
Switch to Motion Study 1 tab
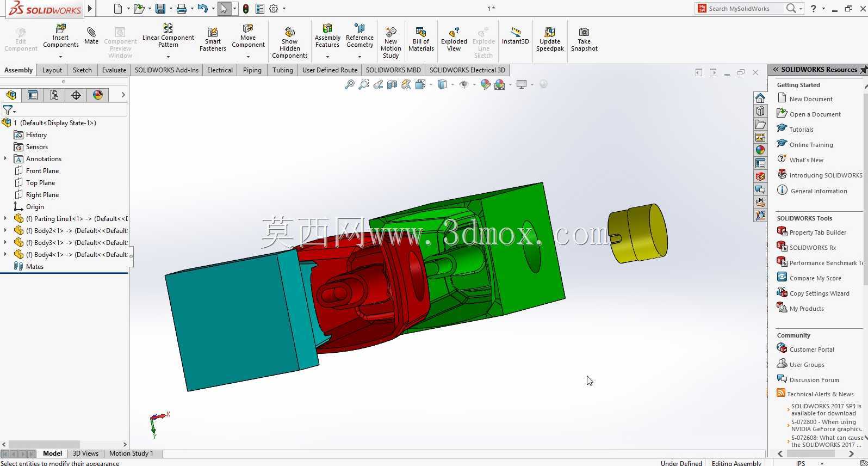click(x=131, y=453)
